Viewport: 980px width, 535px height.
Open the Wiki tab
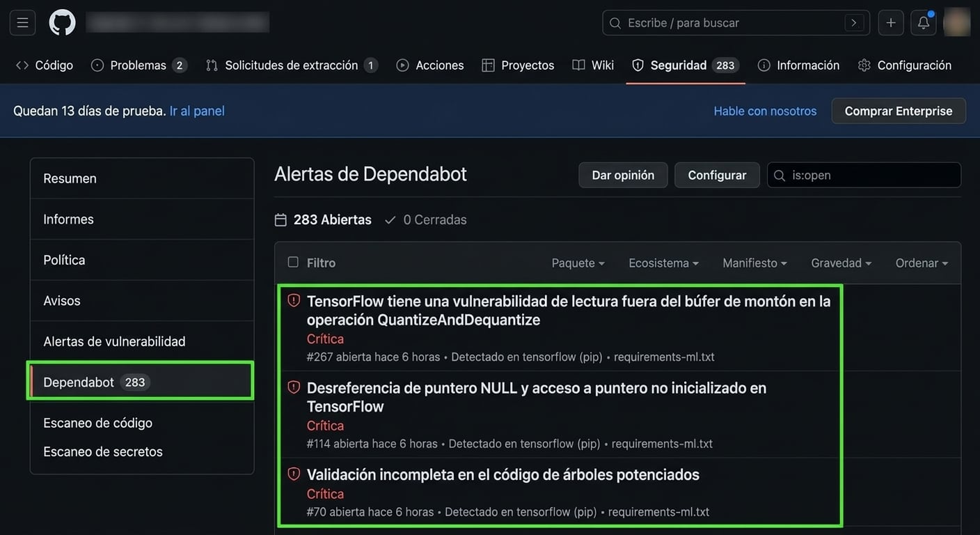click(593, 65)
